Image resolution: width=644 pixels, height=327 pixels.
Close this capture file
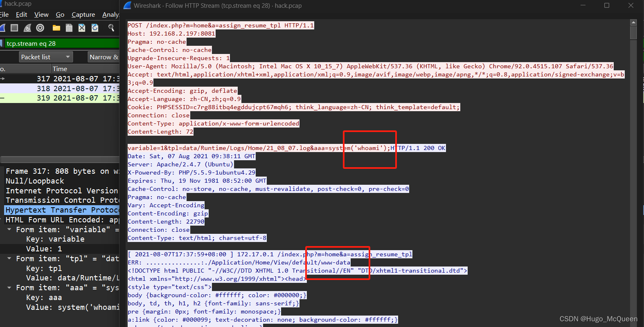[x=82, y=28]
